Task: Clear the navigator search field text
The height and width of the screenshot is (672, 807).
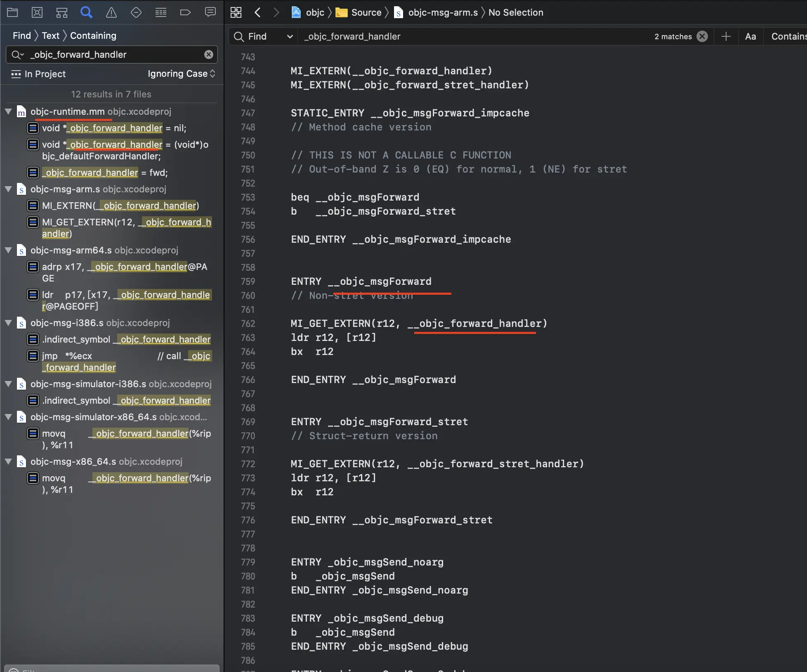Action: [x=209, y=54]
